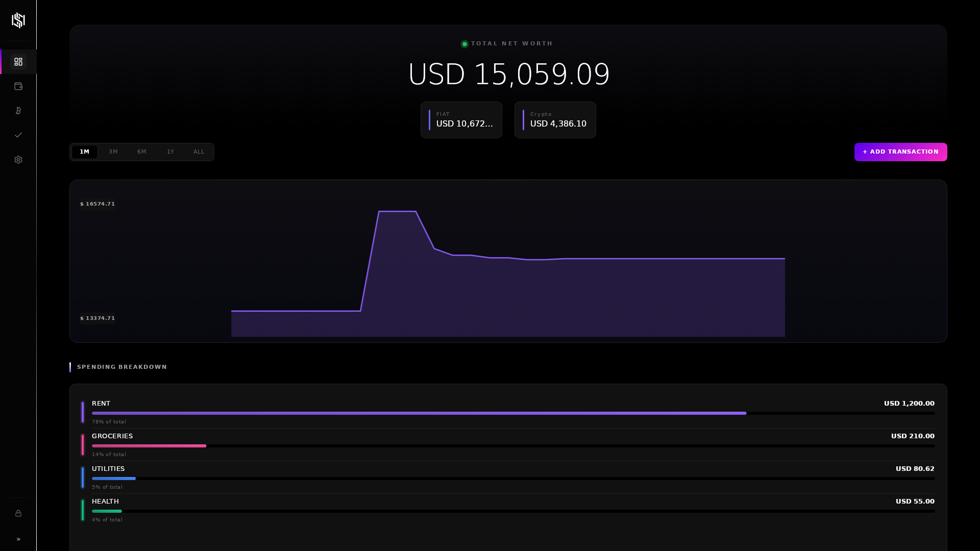Click the lock icon near sidebar bottom
The image size is (980, 551).
pyautogui.click(x=18, y=514)
